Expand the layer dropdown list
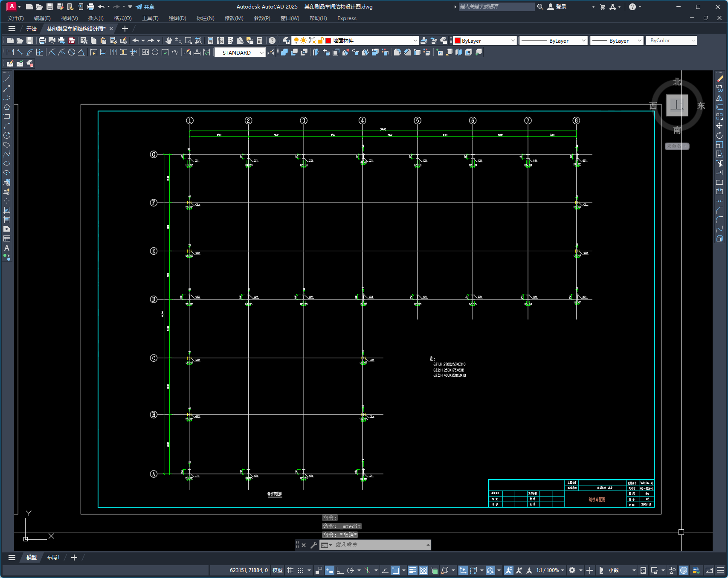The height and width of the screenshot is (578, 728). [x=415, y=41]
